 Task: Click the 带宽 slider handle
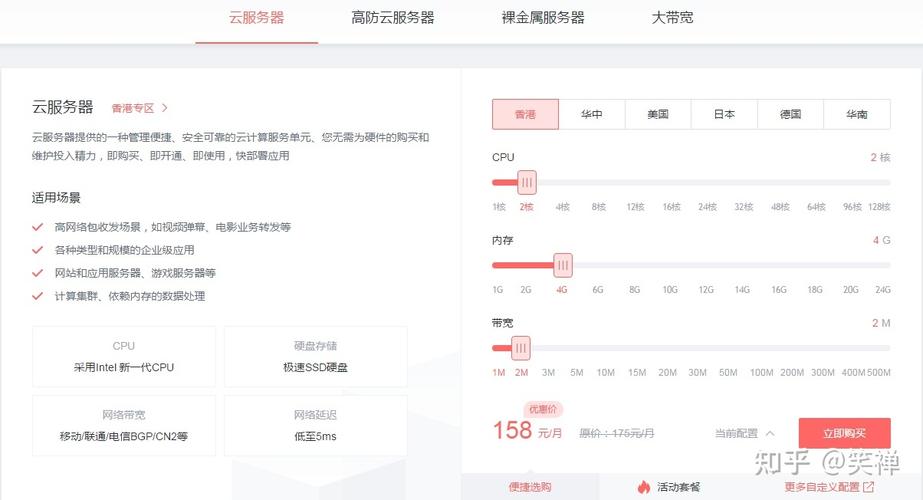pyautogui.click(x=520, y=348)
